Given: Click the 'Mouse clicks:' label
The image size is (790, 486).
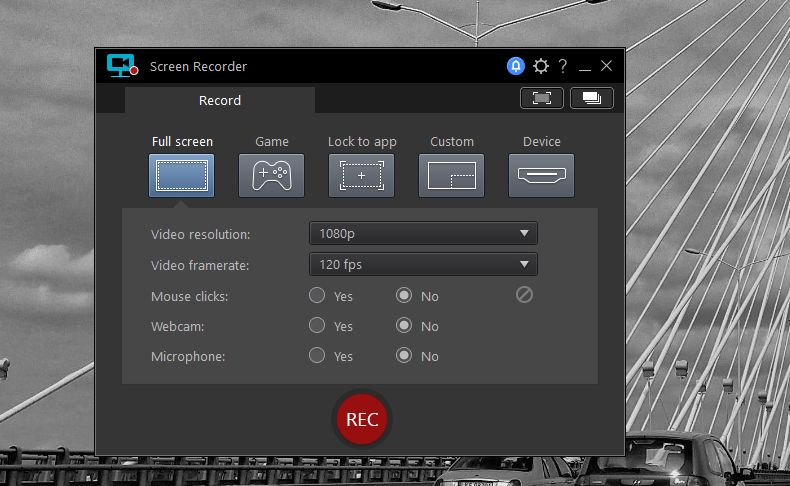Looking at the screenshot, I should (189, 297).
